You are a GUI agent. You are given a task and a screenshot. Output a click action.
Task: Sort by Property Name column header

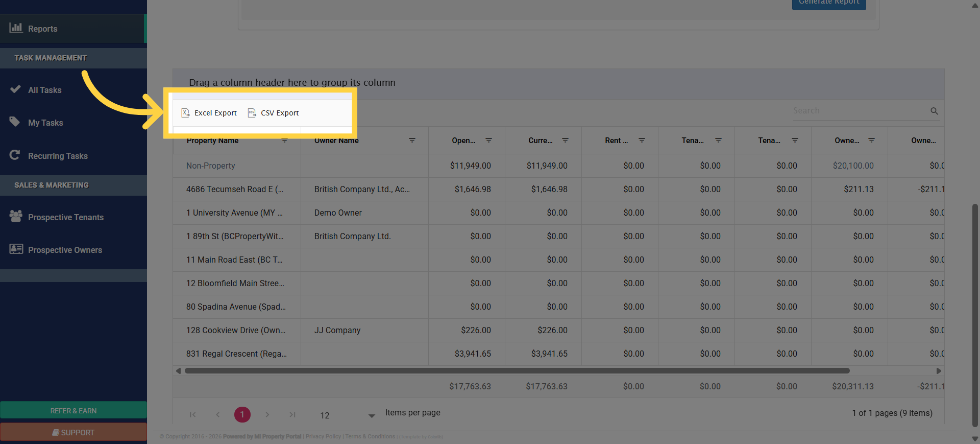pyautogui.click(x=212, y=141)
